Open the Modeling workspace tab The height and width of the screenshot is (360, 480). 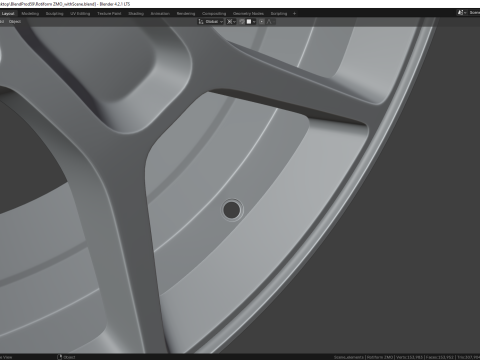tap(30, 14)
